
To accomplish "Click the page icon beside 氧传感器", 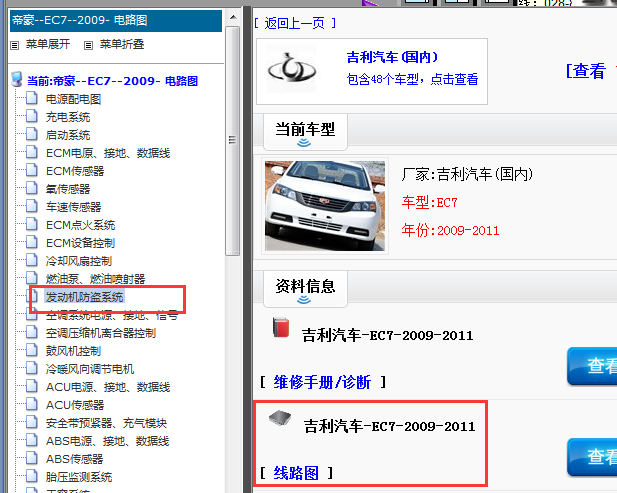I will [32, 188].
